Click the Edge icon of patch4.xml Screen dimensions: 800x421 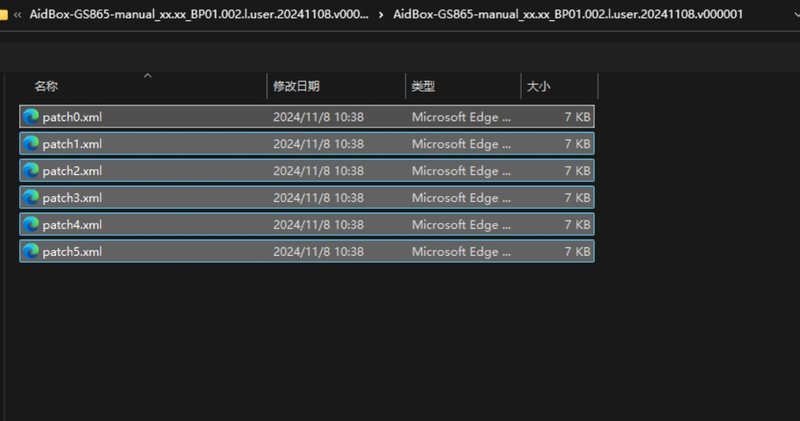point(31,225)
